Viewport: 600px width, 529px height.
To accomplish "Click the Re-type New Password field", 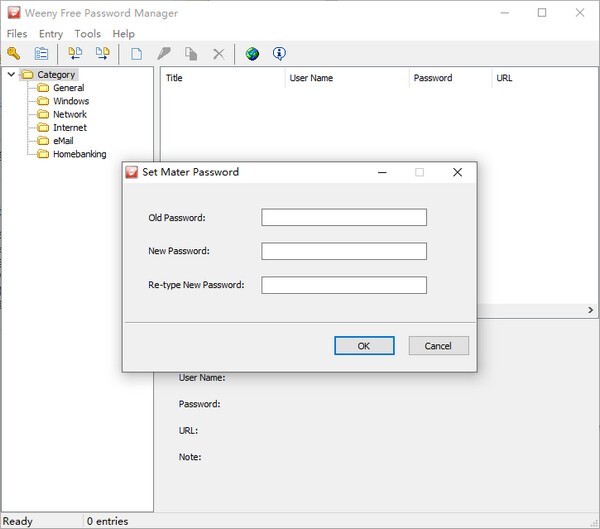I will 344,285.
